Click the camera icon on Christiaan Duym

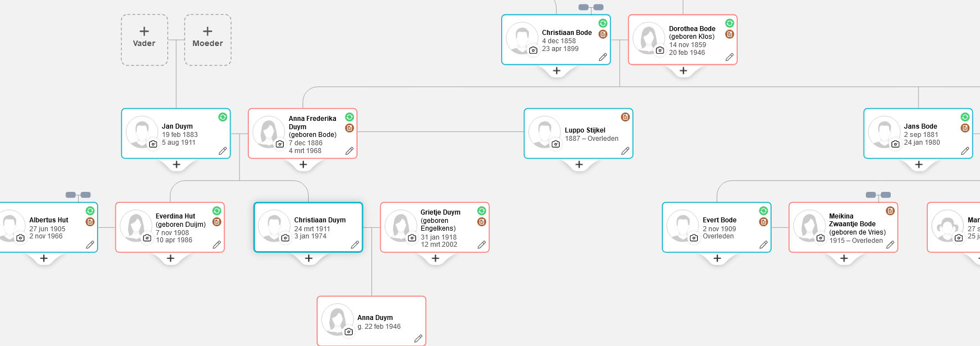pos(285,238)
